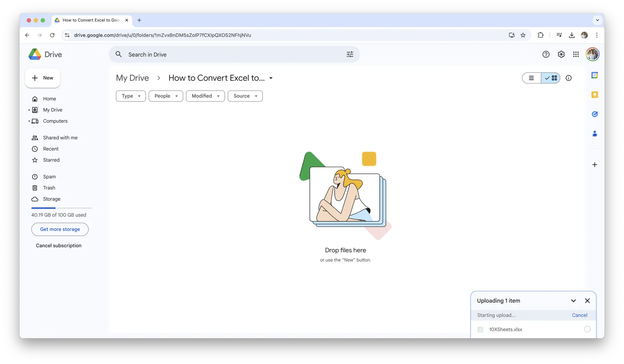Open Drive settings gear
Image resolution: width=624 pixels, height=364 pixels.
click(561, 54)
